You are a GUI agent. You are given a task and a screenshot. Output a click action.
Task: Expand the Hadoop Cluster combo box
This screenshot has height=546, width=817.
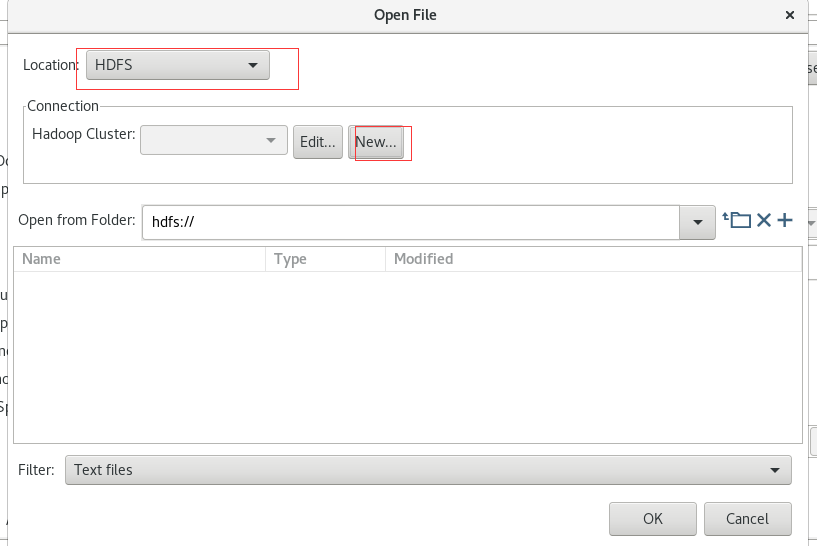point(214,140)
